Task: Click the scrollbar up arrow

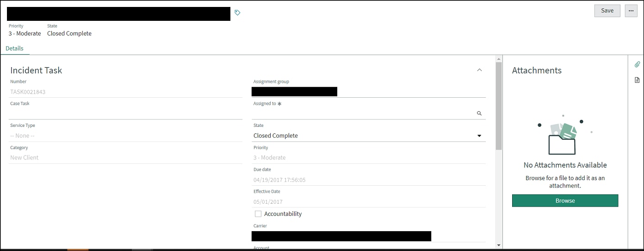Action: (x=498, y=59)
